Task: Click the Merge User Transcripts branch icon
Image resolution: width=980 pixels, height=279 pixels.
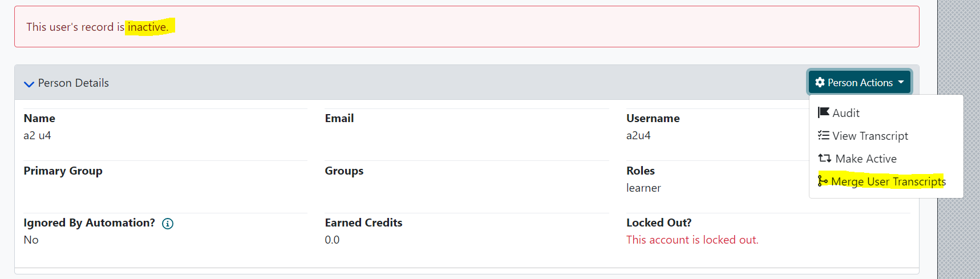Action: pyautogui.click(x=823, y=181)
